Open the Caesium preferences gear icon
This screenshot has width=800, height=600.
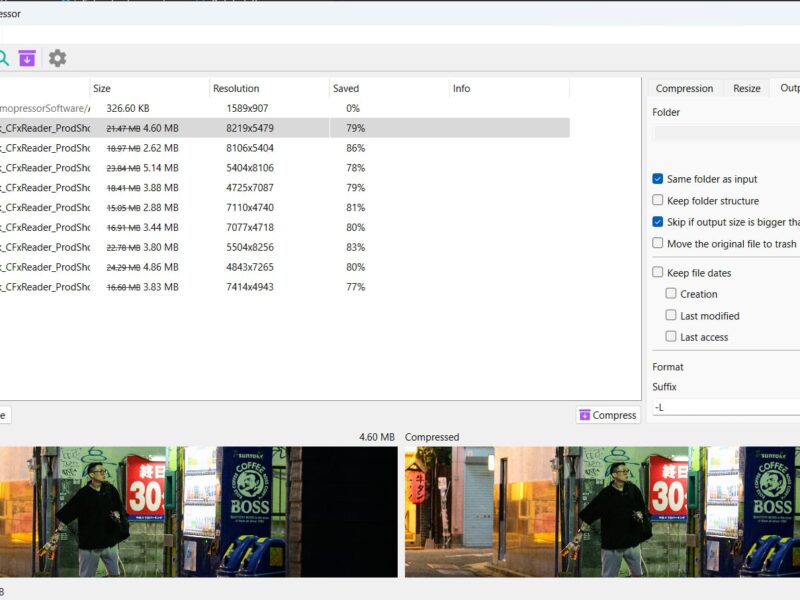coord(56,59)
